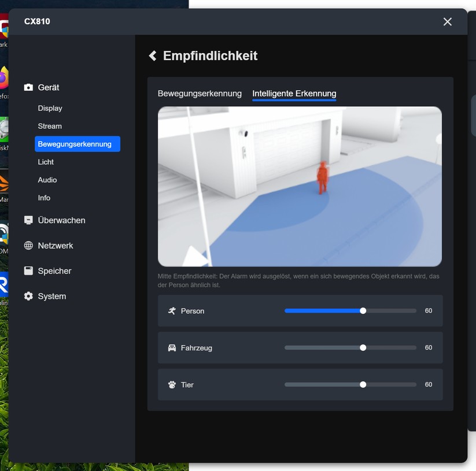Click the running person icon in Person row
This screenshot has width=476, height=471.
click(172, 310)
